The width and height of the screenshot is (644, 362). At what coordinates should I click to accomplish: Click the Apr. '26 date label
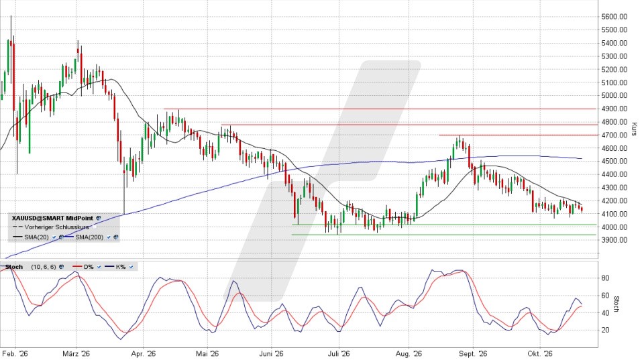click(x=143, y=354)
